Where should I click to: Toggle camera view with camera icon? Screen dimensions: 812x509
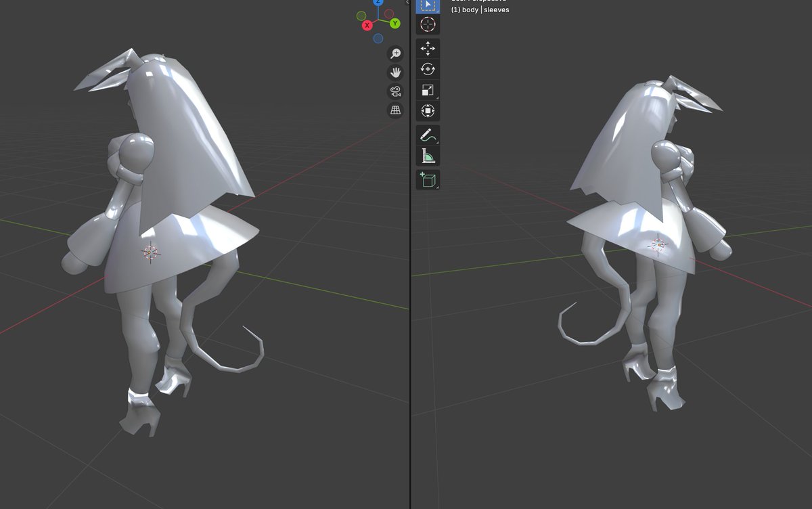[395, 91]
